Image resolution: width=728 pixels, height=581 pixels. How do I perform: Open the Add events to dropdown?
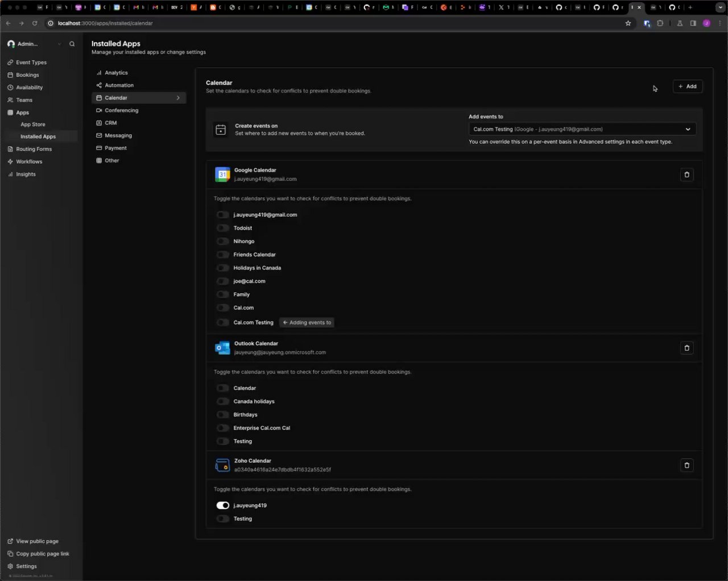click(x=582, y=129)
